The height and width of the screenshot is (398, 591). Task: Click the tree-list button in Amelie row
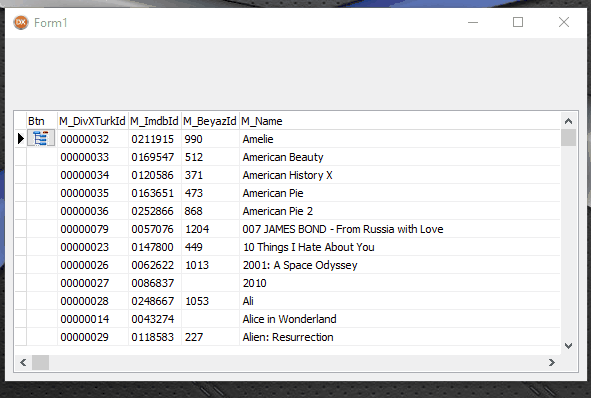coord(41,138)
